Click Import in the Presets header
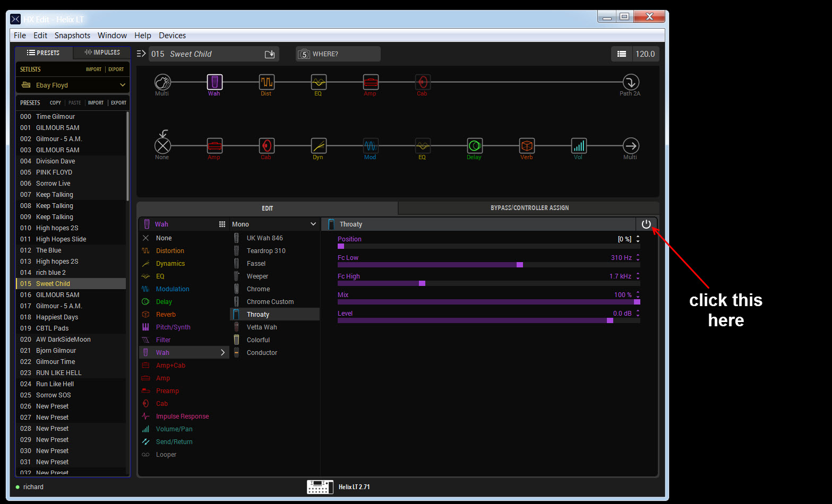This screenshot has width=832, height=504. coord(96,103)
